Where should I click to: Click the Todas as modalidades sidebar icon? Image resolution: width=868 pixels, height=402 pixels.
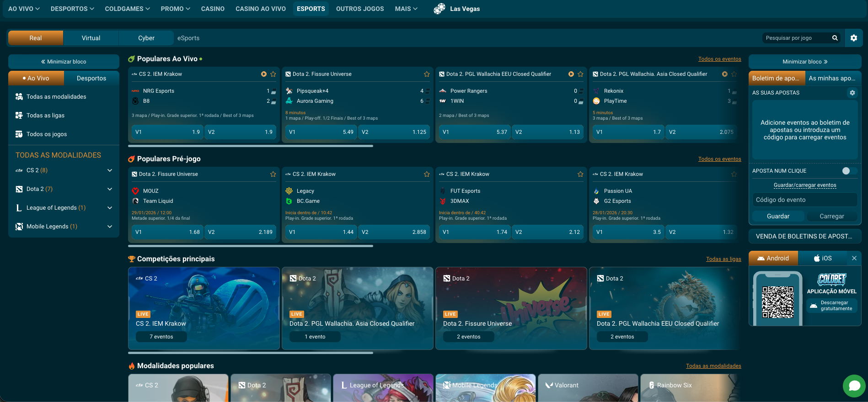[x=19, y=96]
